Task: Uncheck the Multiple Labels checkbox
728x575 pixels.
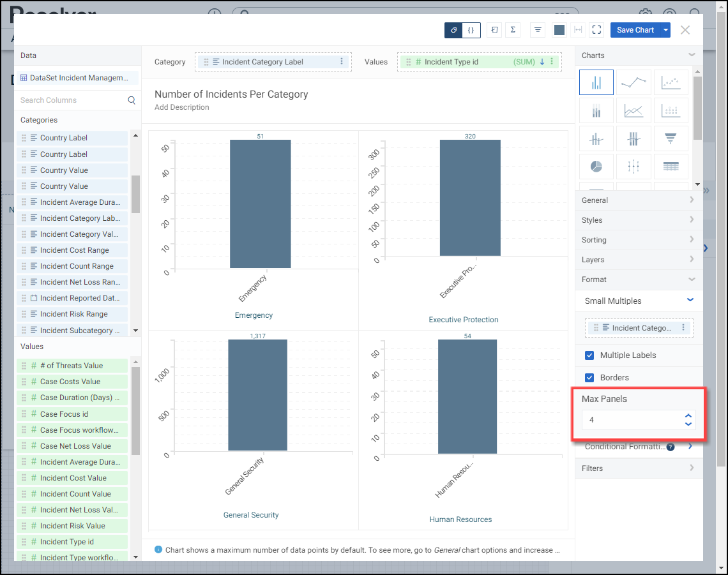Action: [x=590, y=355]
